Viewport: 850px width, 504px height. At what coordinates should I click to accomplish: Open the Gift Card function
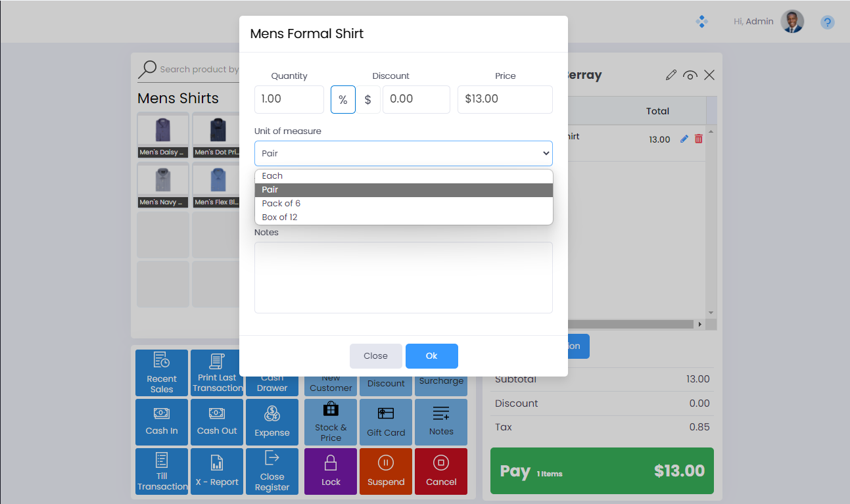pos(386,422)
